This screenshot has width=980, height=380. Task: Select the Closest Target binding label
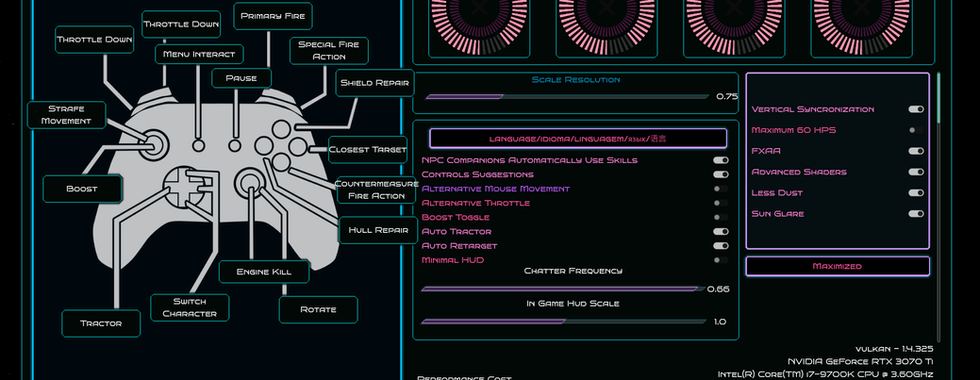368,149
